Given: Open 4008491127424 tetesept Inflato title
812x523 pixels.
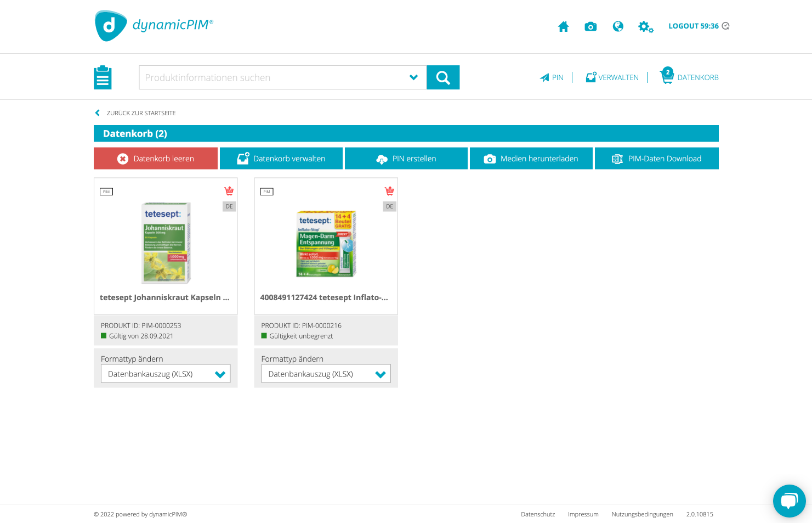Looking at the screenshot, I should tap(324, 297).
